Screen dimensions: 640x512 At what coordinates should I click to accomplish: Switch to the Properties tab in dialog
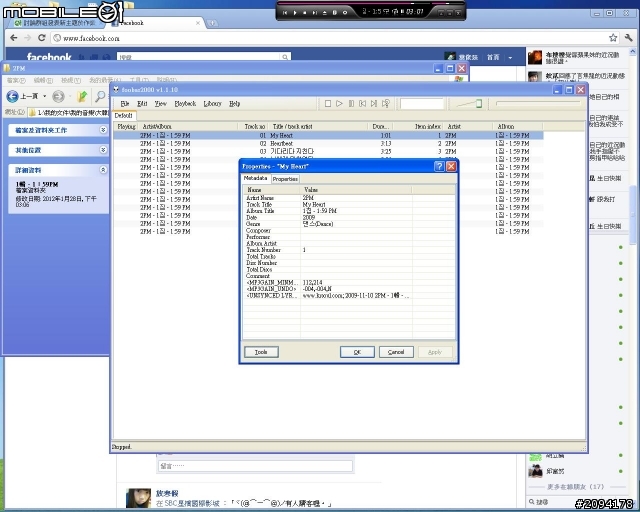(285, 179)
